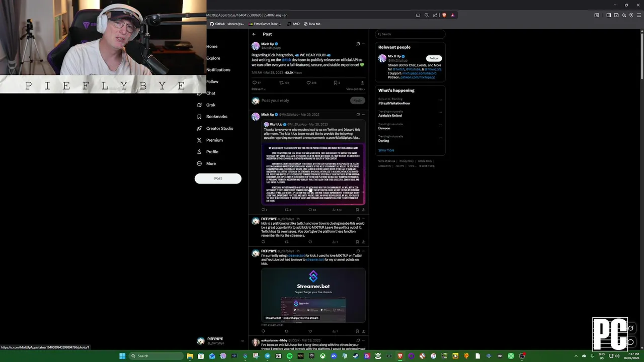
Task: Click zoom magnifier icon in address bar
Action: coord(427,15)
